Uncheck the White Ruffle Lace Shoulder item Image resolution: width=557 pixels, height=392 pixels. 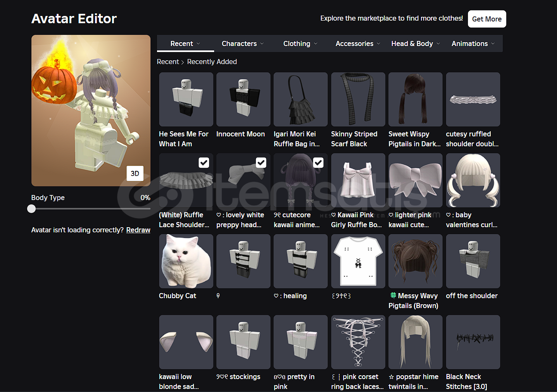pos(204,162)
